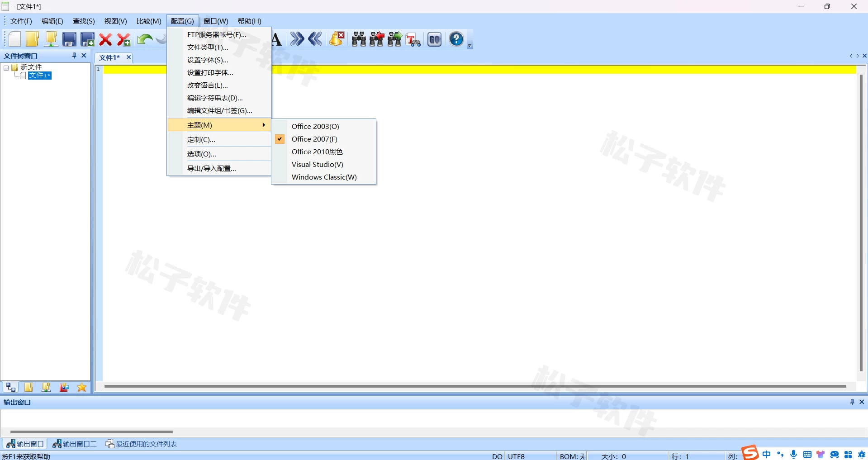Click 设置字体(S)... menu entry
Image resolution: width=868 pixels, height=460 pixels.
click(x=219, y=60)
